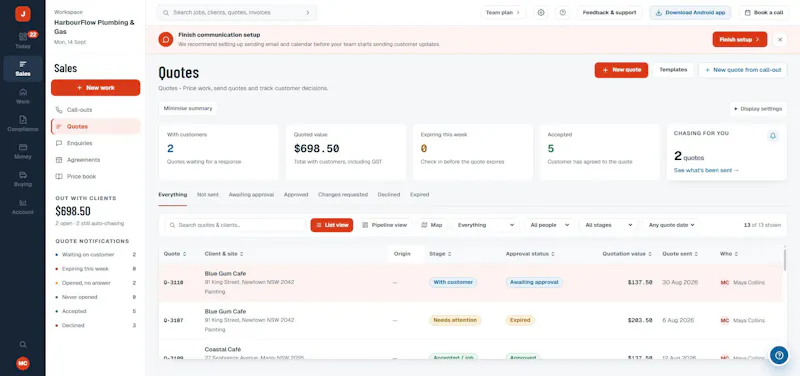This screenshot has width=800, height=376.
Task: Open the Team plan selector
Action: tap(503, 13)
